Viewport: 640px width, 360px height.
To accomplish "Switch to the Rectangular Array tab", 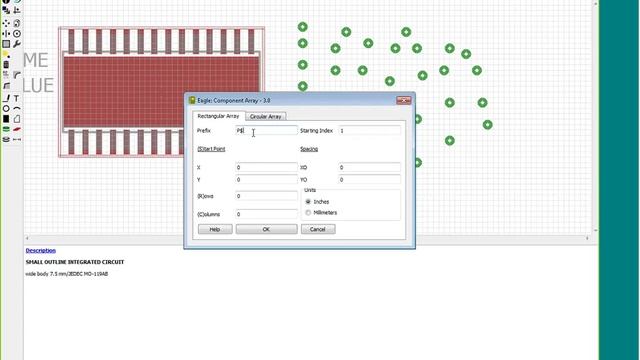I will 218,116.
